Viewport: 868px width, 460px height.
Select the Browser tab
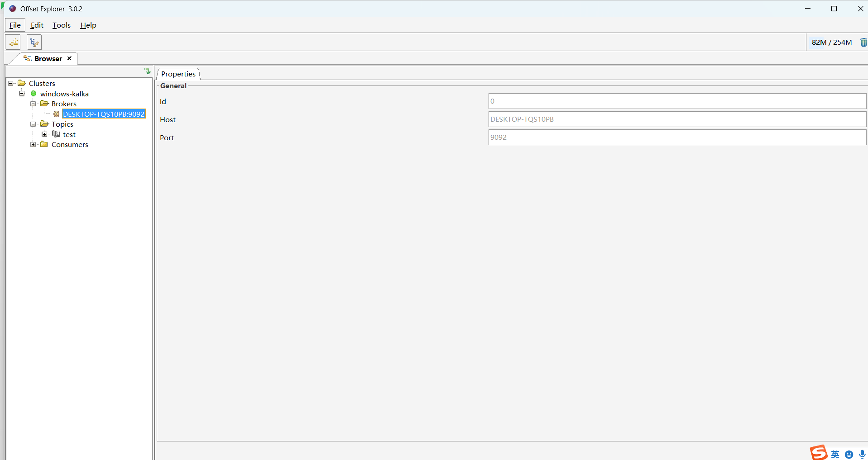(48, 58)
